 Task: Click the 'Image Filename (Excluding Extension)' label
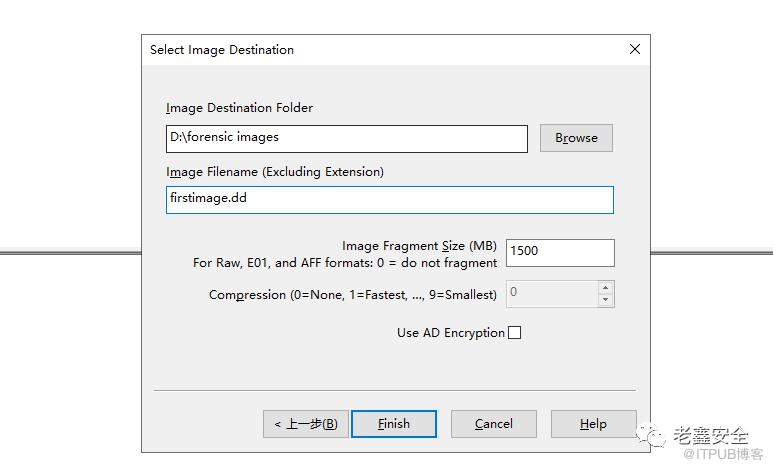pyautogui.click(x=275, y=172)
